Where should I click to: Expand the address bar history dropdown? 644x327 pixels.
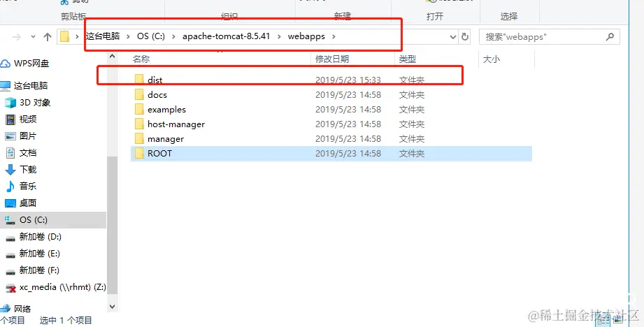453,37
